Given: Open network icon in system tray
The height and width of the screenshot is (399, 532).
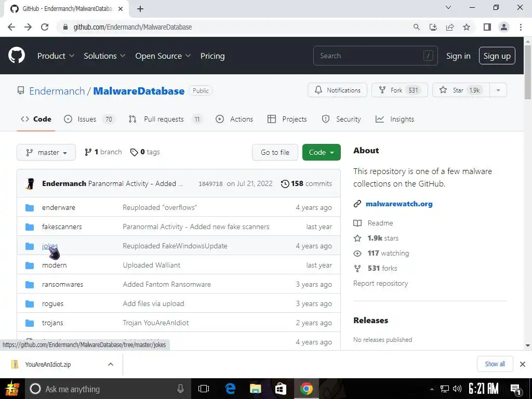Looking at the screenshot, I should point(445,389).
